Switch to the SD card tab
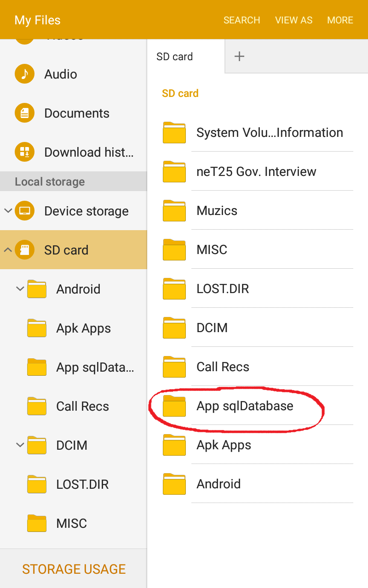Viewport: 368px width, 588px height. 175,57
